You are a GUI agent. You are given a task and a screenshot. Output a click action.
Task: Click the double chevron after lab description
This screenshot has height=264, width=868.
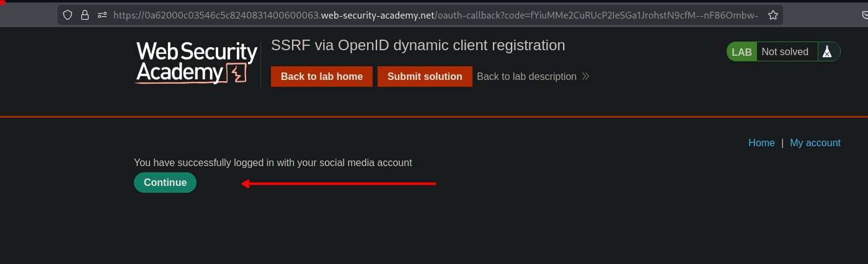(x=586, y=77)
